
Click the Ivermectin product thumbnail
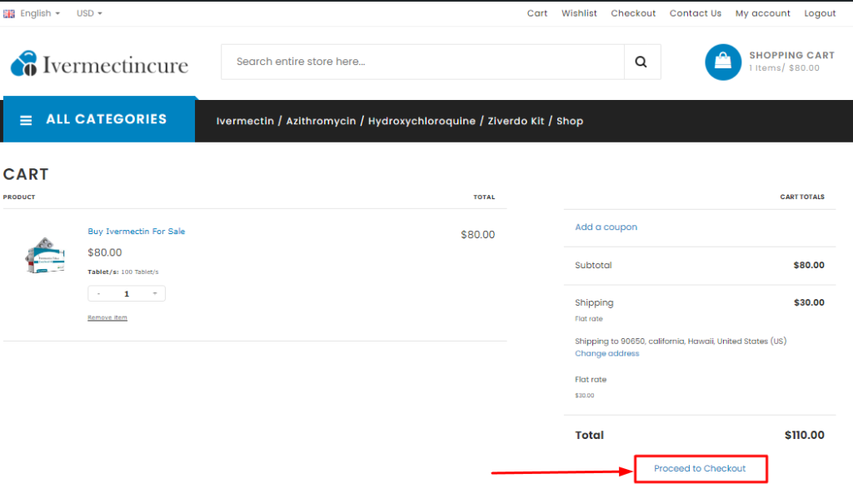45,255
